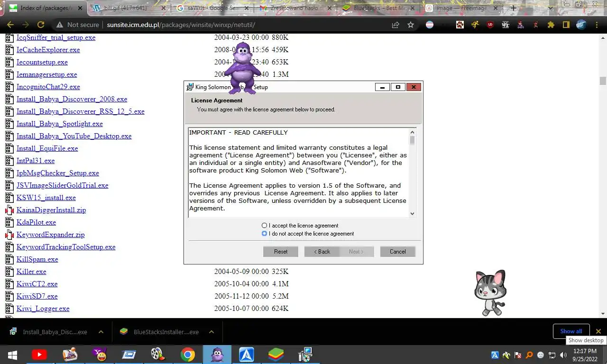Open the Kiwi_Logger.exe link
The width and height of the screenshot is (607, 364).
click(43, 309)
